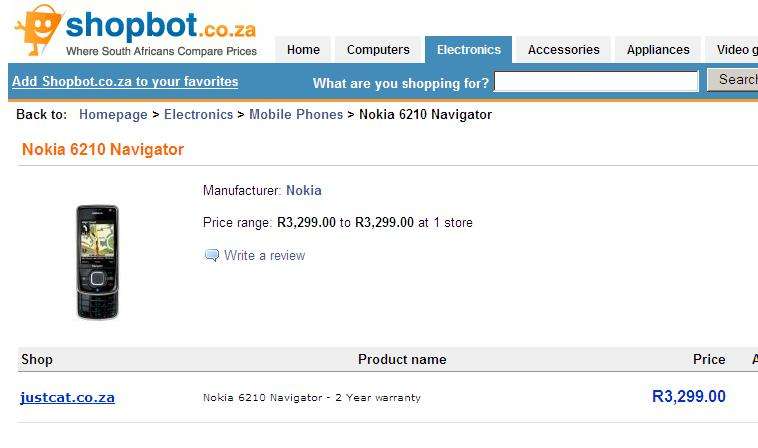Go to Homepage breadcrumb link

point(113,115)
